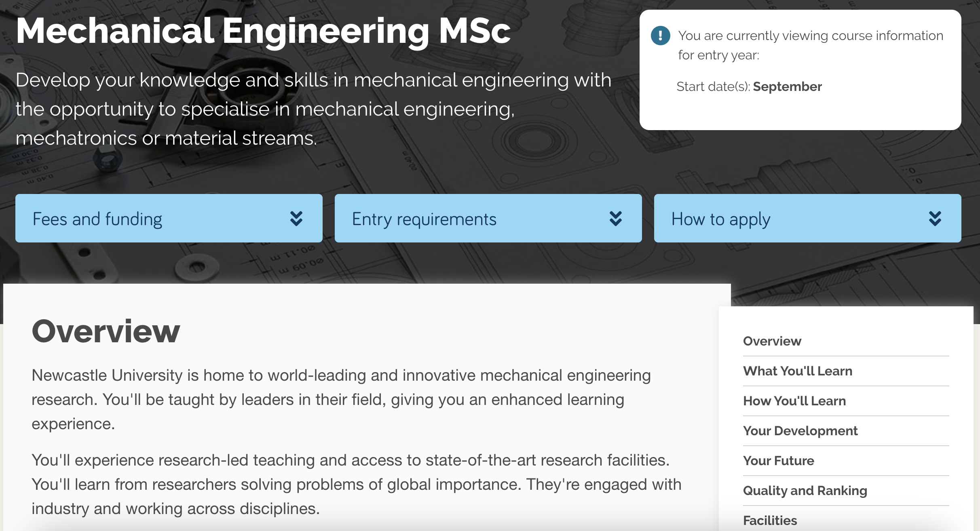Click the Fees and funding chevron icon

296,219
